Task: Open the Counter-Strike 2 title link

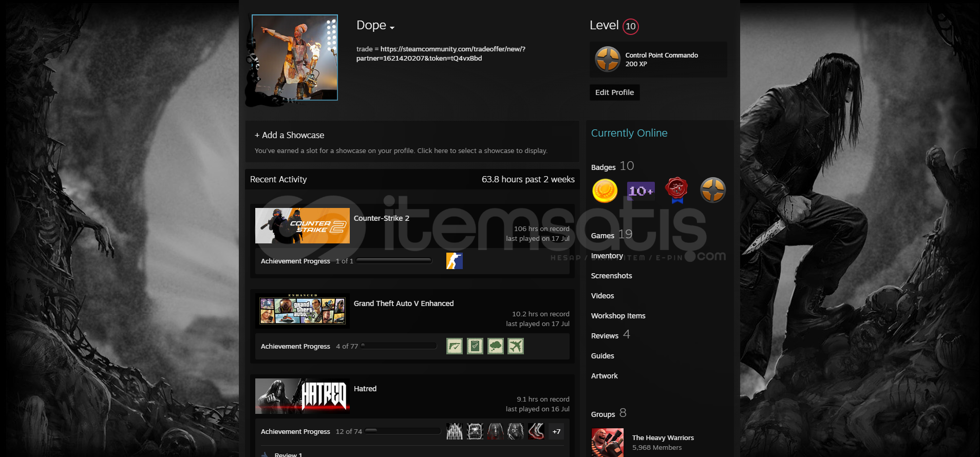Action: 381,218
